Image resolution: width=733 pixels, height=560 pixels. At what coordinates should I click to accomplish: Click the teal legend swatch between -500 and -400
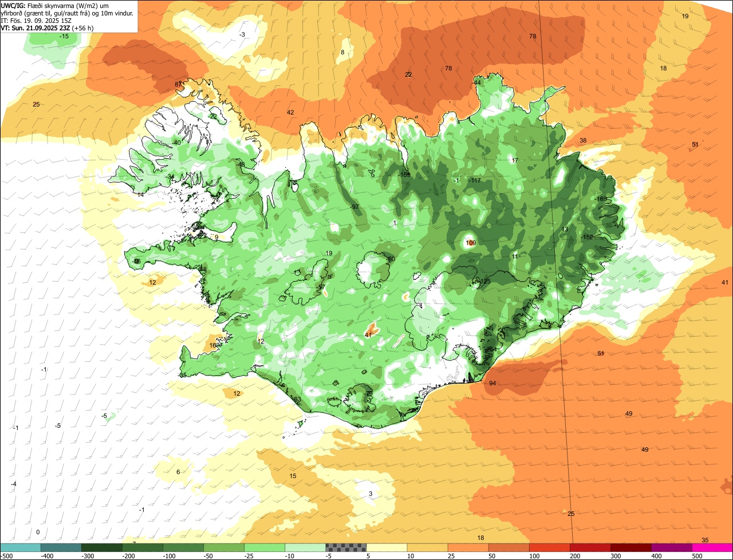21,547
